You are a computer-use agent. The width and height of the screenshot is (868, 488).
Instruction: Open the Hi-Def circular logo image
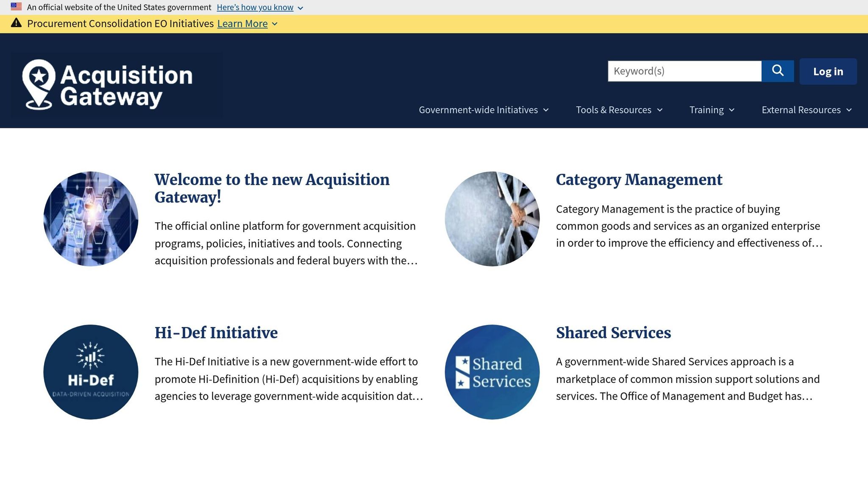coord(91,372)
